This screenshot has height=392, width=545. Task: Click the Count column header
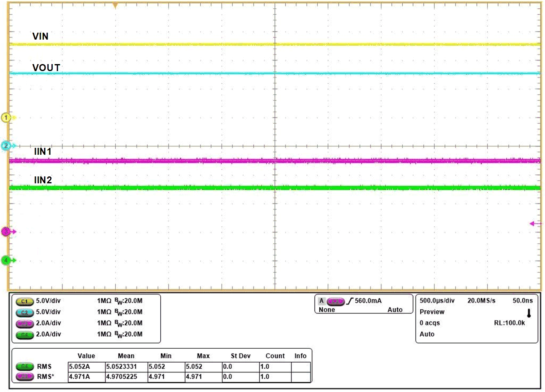click(x=275, y=356)
